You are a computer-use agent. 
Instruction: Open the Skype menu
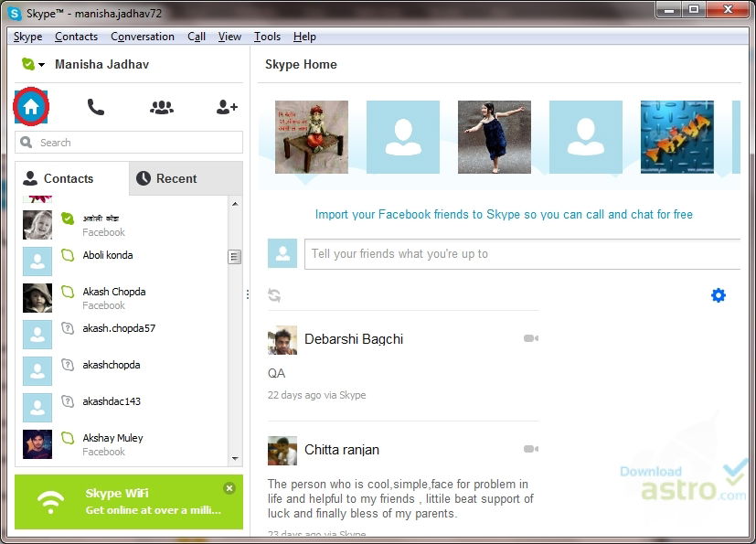(28, 37)
